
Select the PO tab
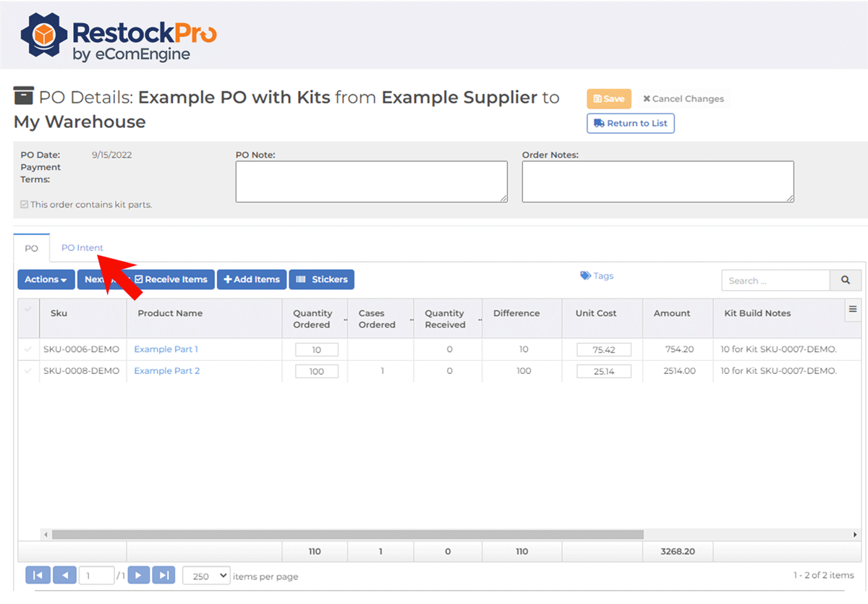pyautogui.click(x=31, y=248)
